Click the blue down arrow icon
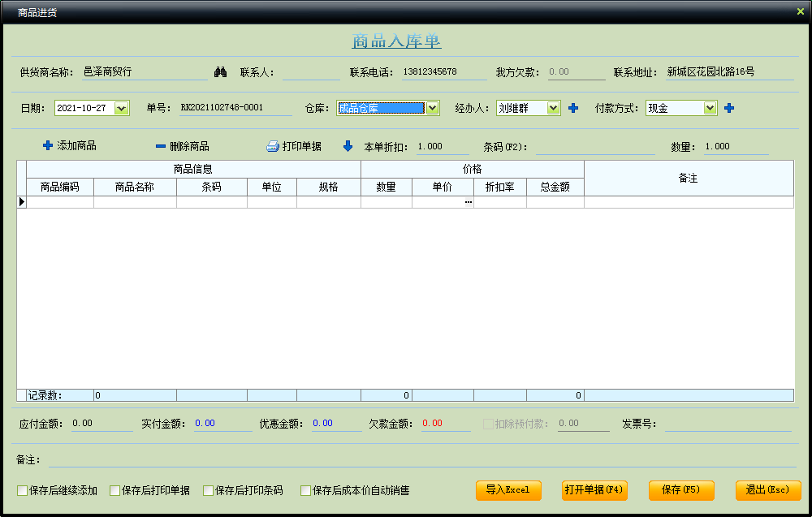The width and height of the screenshot is (812, 517). point(348,146)
